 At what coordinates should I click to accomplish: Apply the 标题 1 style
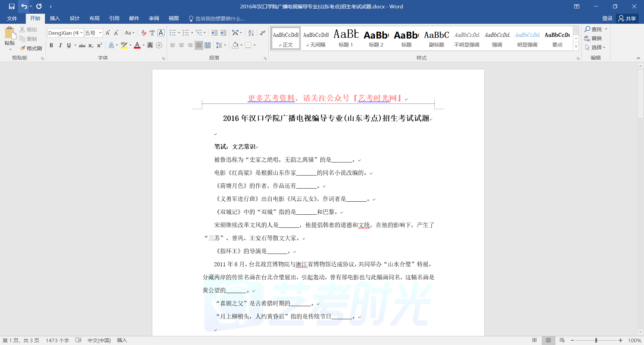[346, 38]
